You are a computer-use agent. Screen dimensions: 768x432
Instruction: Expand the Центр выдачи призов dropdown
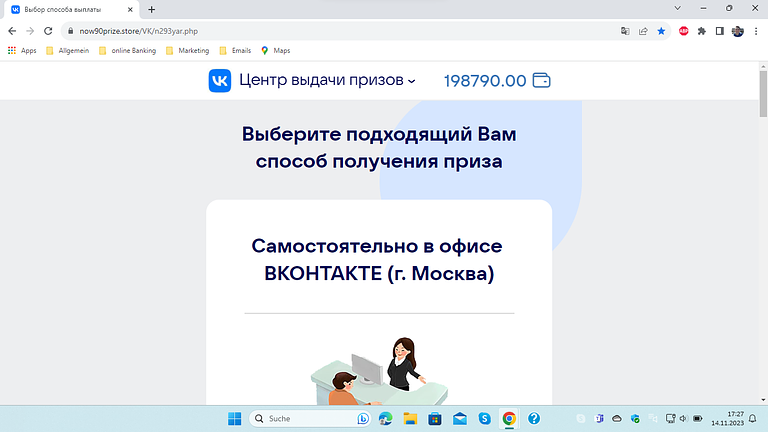[411, 81]
